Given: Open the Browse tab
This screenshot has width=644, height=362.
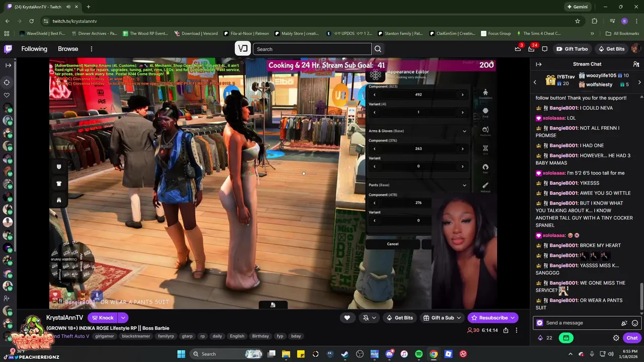Looking at the screenshot, I should 68,49.
